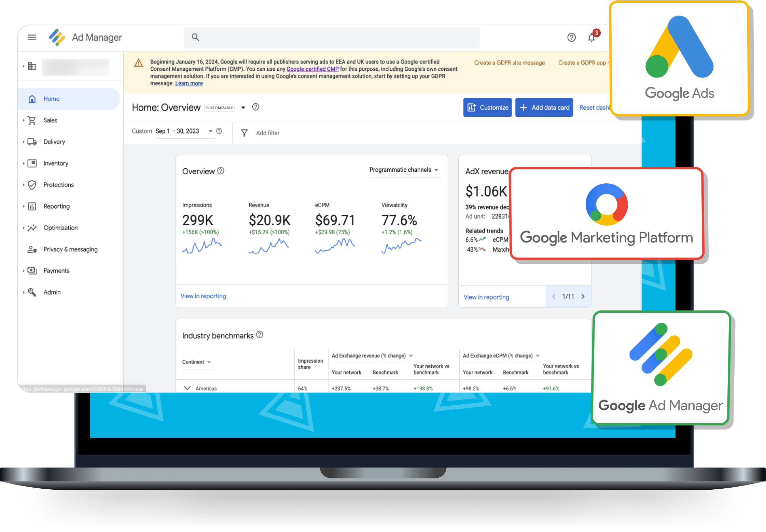Open the help question mark icon in header

click(x=571, y=37)
